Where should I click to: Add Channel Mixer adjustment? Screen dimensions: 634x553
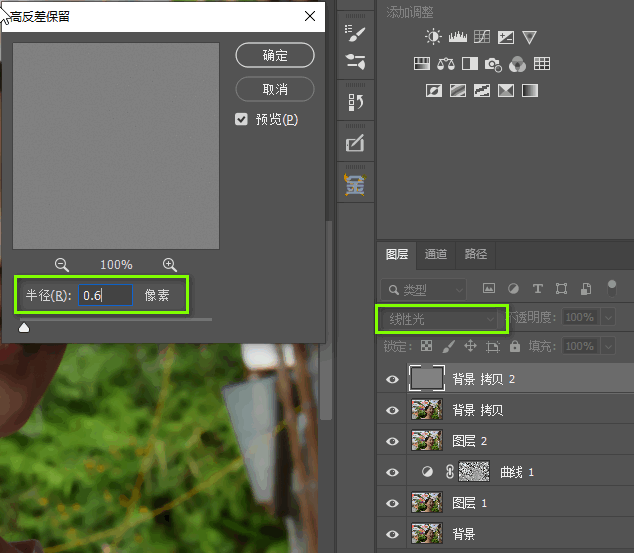pyautogui.click(x=518, y=64)
